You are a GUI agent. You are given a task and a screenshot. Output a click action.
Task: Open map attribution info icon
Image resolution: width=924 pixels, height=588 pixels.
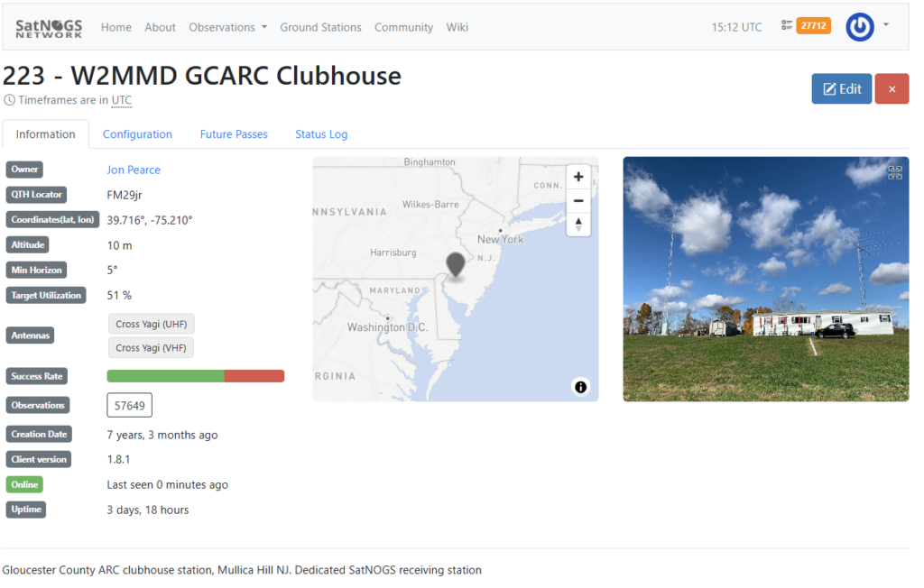tap(580, 387)
